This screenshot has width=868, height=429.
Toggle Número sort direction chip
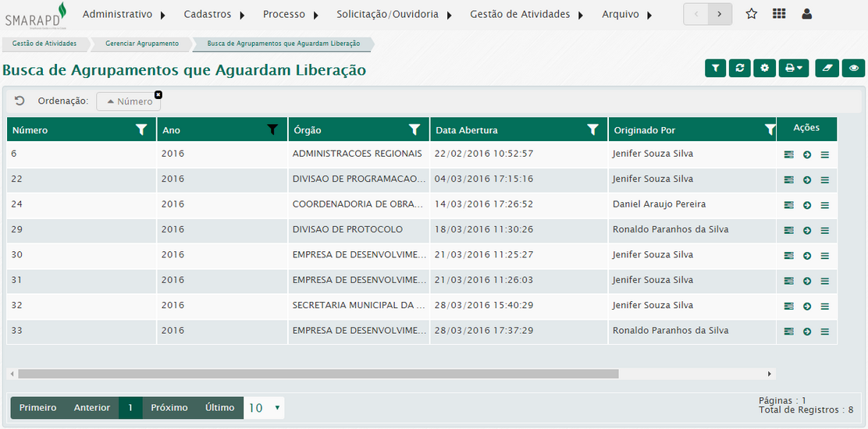[x=129, y=101]
